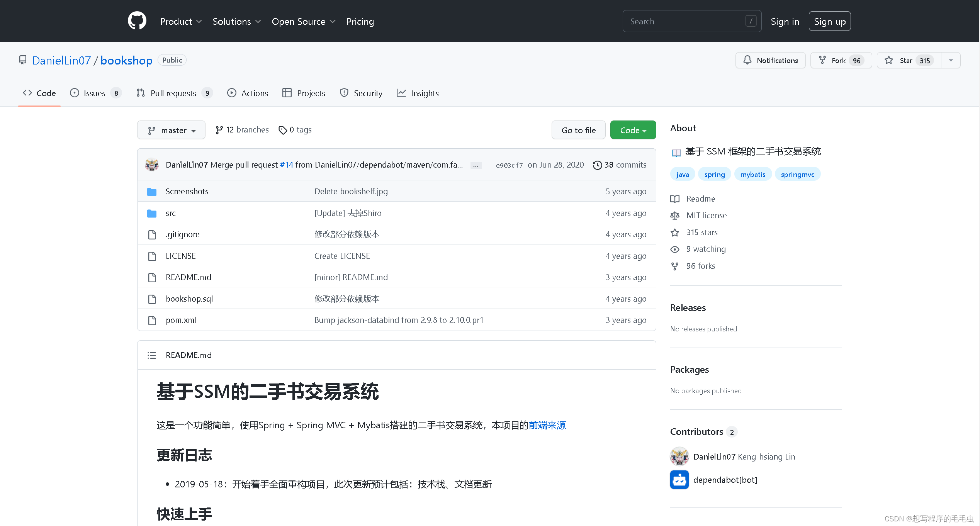Image resolution: width=980 pixels, height=526 pixels.
Task: Open pull request #14 link
Action: click(x=287, y=165)
